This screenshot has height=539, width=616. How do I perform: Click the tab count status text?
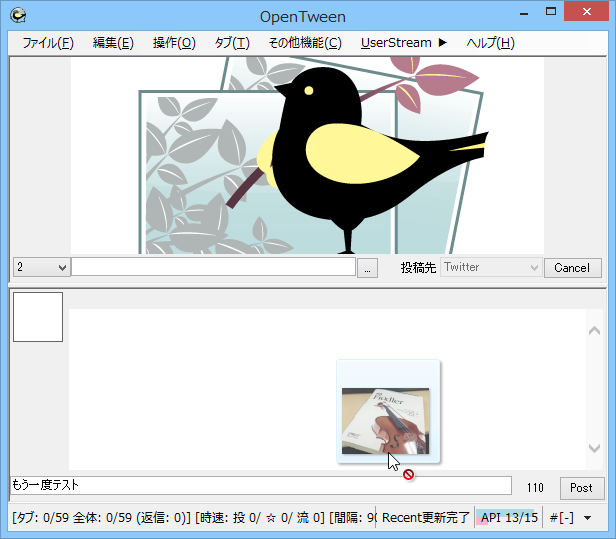pos(192,518)
